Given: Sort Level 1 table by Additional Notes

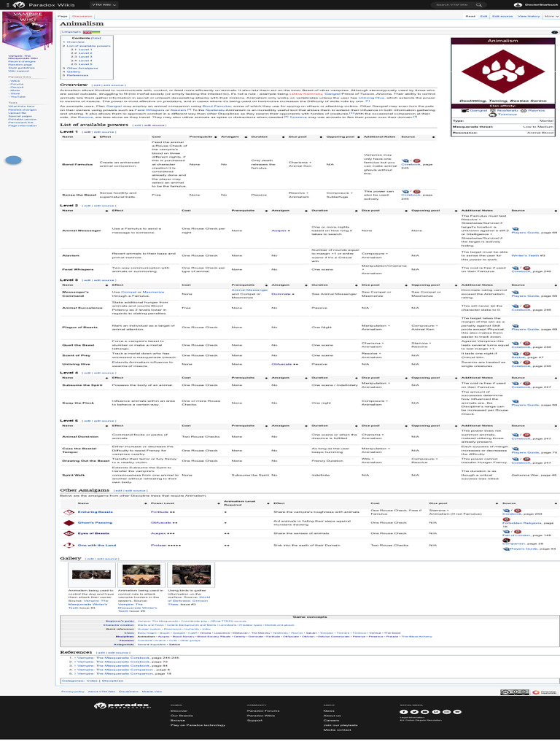Looking at the screenshot, I should (381, 136).
